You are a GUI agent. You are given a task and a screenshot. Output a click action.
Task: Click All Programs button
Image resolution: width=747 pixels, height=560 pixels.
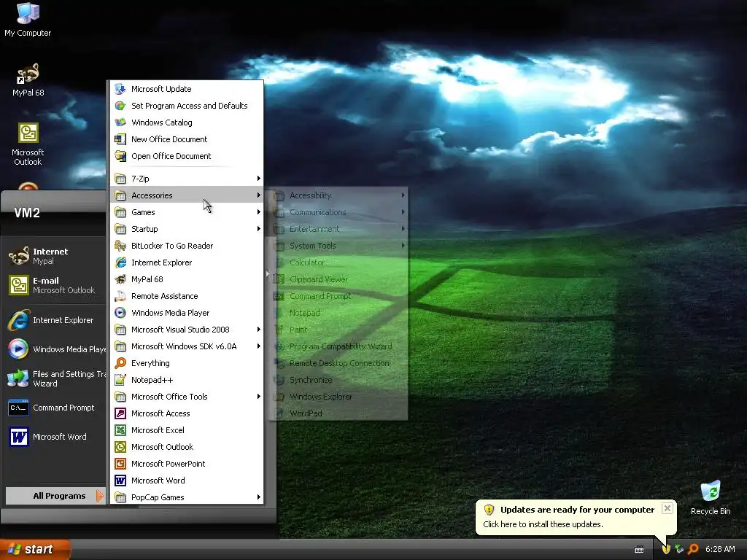click(55, 496)
